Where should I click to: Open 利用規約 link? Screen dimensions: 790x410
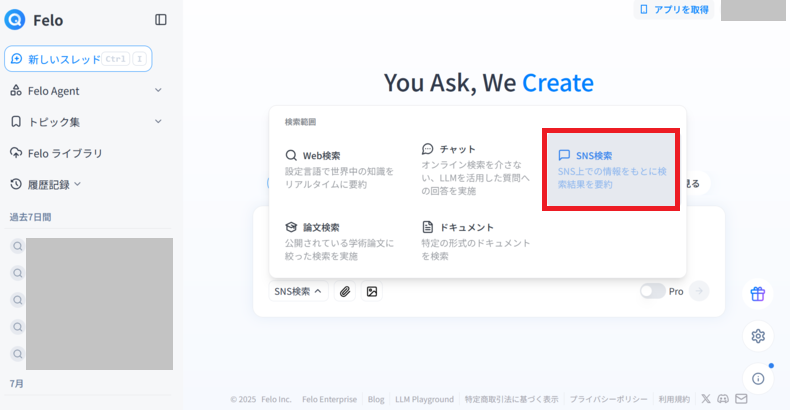(x=674, y=399)
